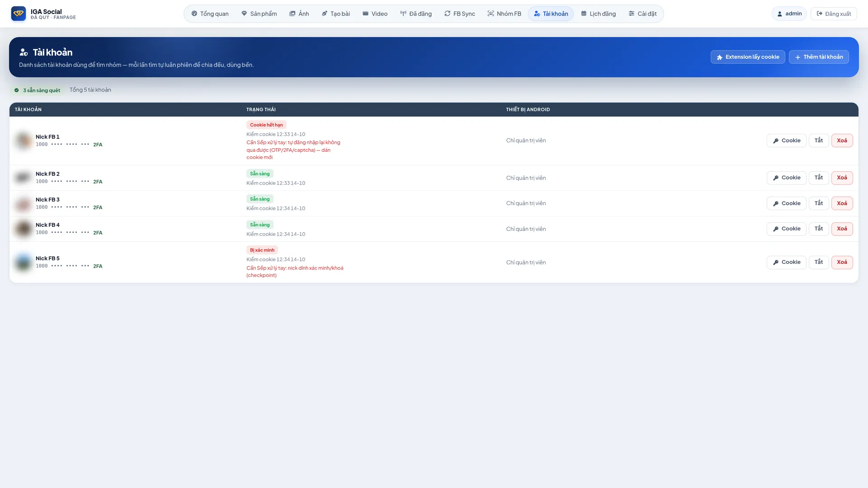Turn off Nick FB 1 with Tắt

819,141
